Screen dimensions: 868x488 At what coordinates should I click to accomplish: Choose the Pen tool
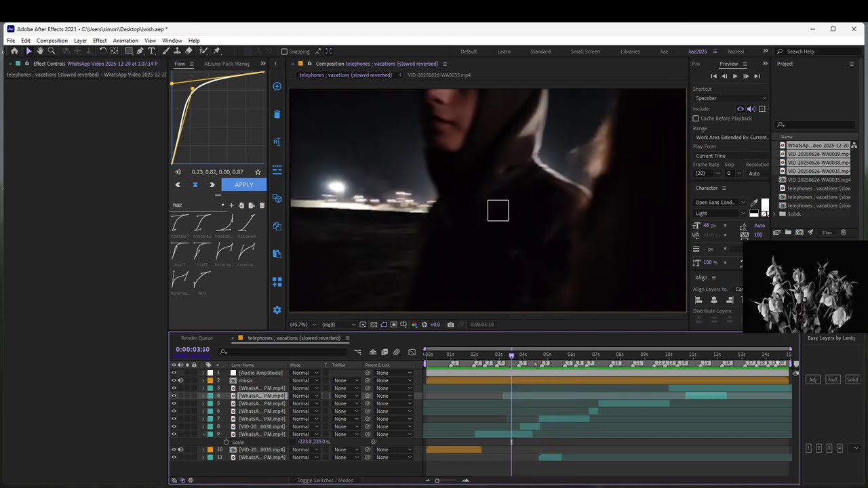pos(140,51)
